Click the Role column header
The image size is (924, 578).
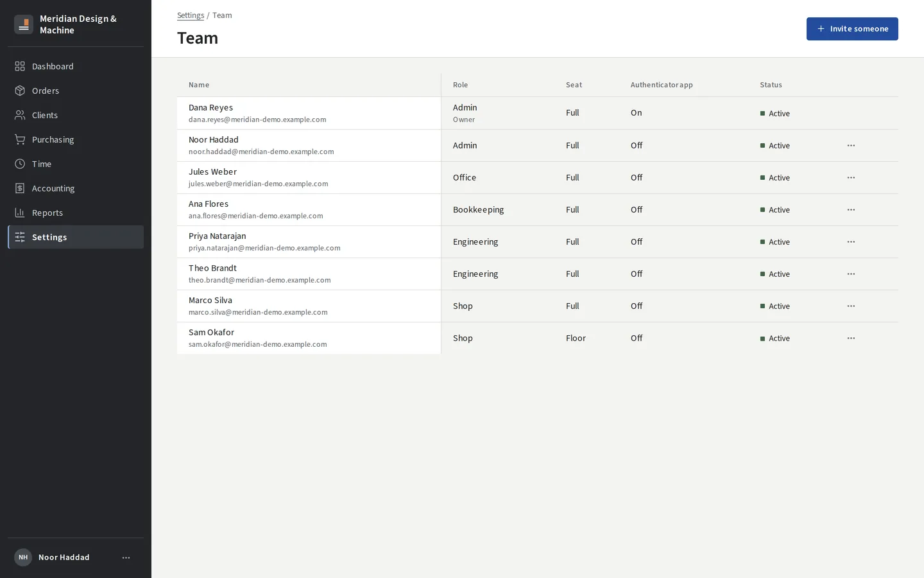coord(460,85)
